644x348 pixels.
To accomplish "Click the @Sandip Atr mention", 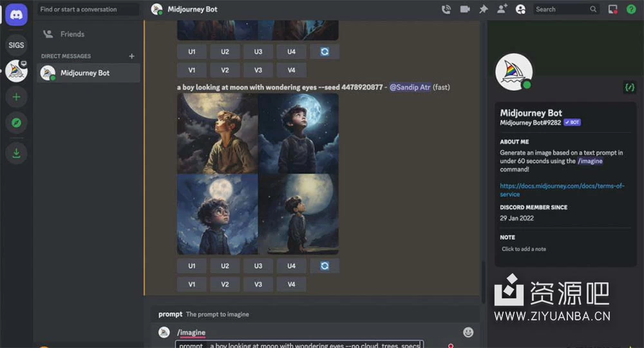I will point(410,87).
